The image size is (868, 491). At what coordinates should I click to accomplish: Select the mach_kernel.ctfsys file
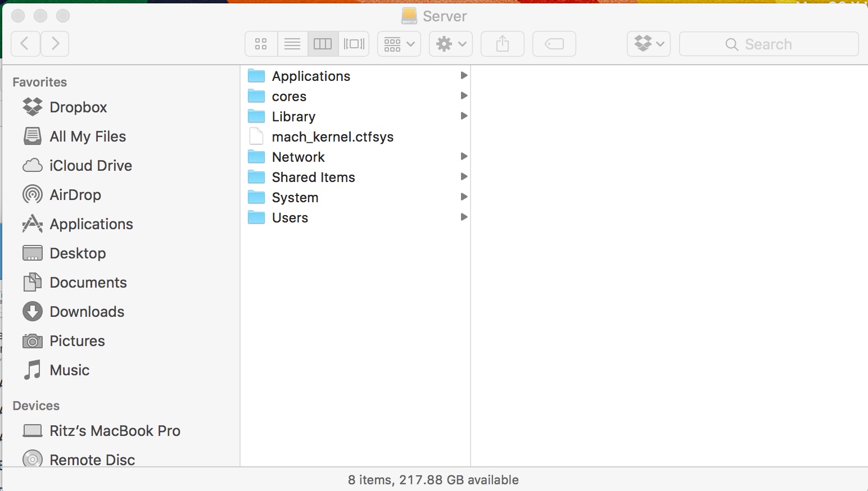(355, 137)
